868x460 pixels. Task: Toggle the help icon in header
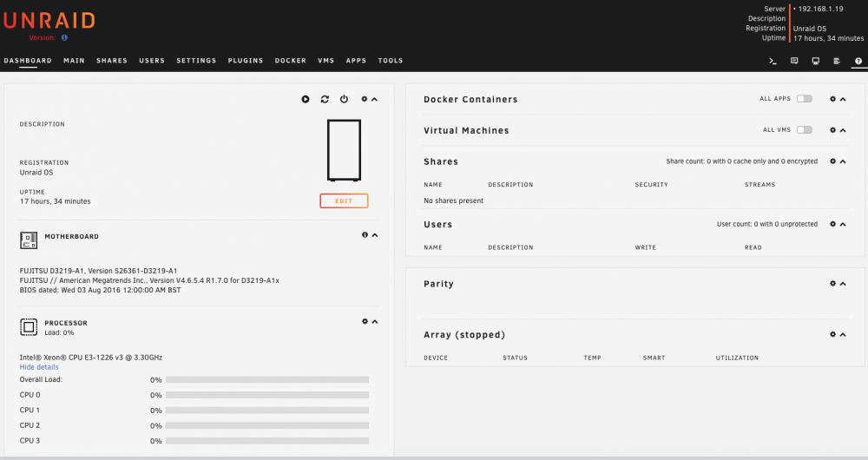click(x=858, y=61)
